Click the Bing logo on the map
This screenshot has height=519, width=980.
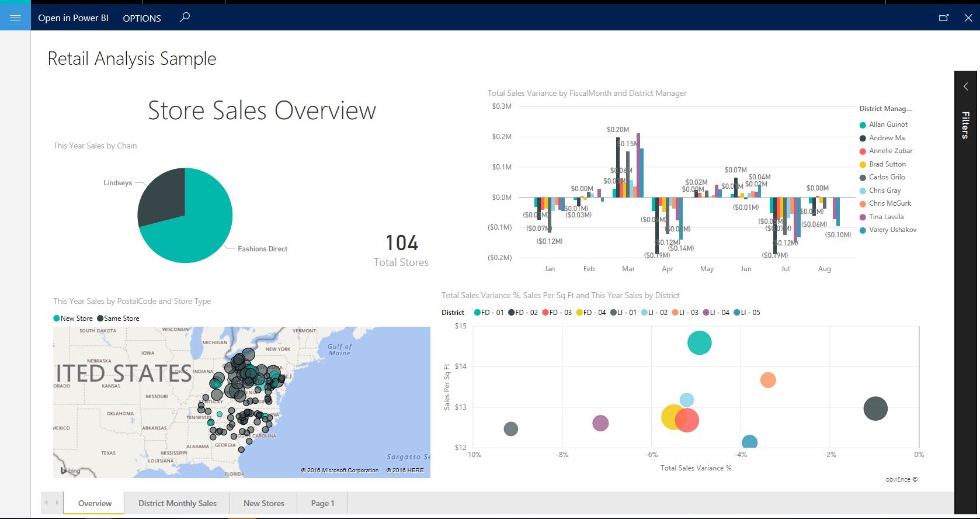tap(70, 470)
